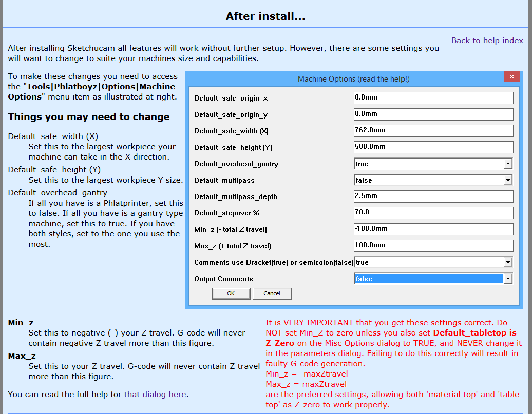Dismiss the dialog using Cancel
The width and height of the screenshot is (532, 414).
[272, 293]
